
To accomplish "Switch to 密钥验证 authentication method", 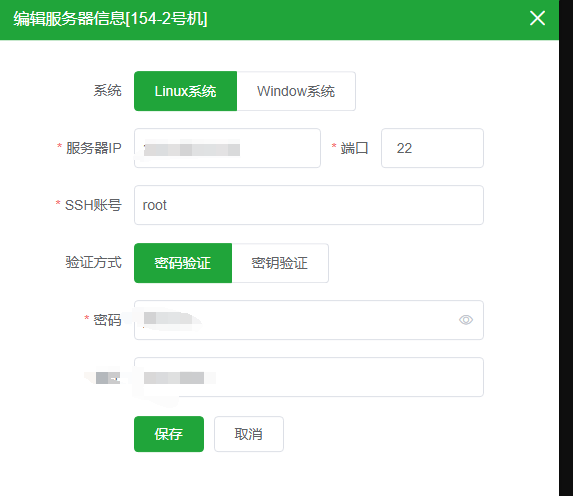I will (280, 263).
